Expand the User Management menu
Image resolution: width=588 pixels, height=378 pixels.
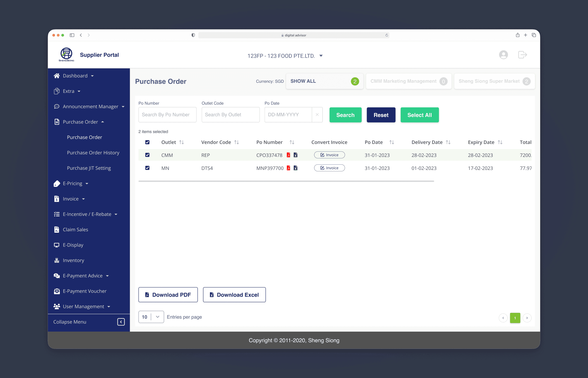[x=109, y=307]
